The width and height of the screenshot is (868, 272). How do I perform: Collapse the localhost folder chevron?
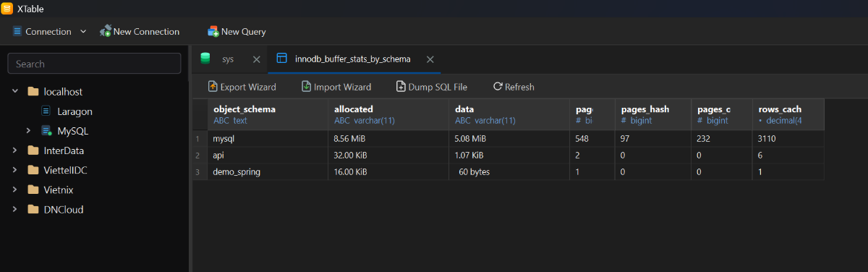(15, 92)
